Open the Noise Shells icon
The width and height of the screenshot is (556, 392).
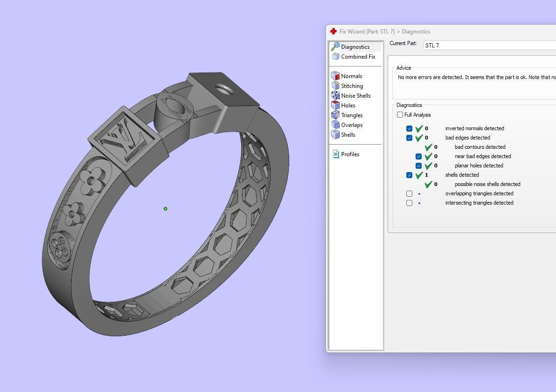(335, 95)
